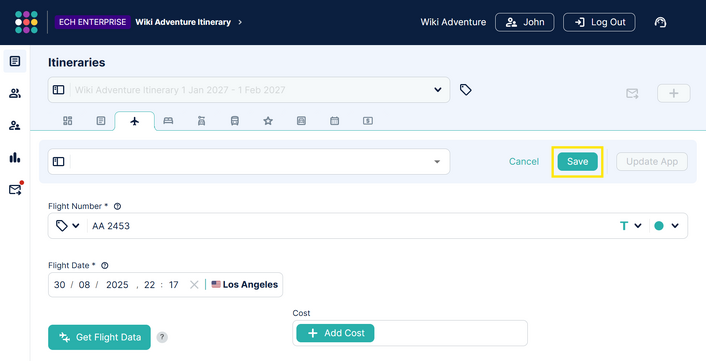This screenshot has height=361, width=706.
Task: Click question mark next to Get Flight Data
Action: click(162, 337)
